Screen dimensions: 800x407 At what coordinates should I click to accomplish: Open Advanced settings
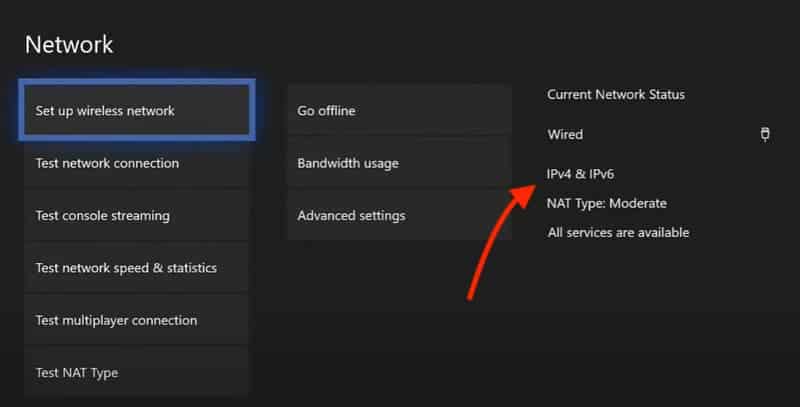point(399,216)
